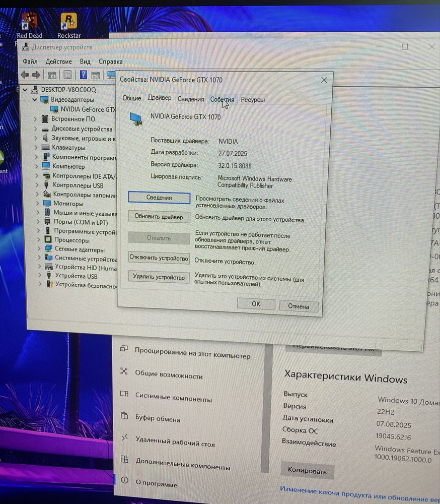This screenshot has width=440, height=504.
Task: Collapse the DESKTOP-V8OC0OQ root node
Action: point(25,90)
